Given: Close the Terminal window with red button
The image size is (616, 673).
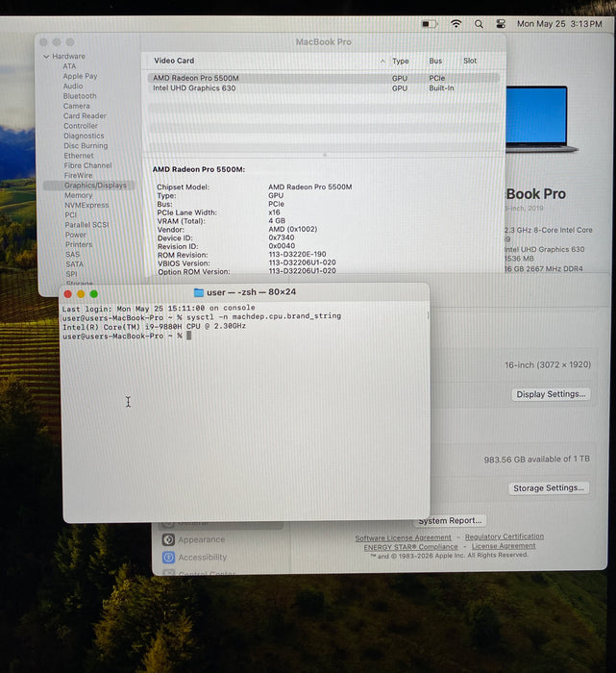Looking at the screenshot, I should [68, 294].
